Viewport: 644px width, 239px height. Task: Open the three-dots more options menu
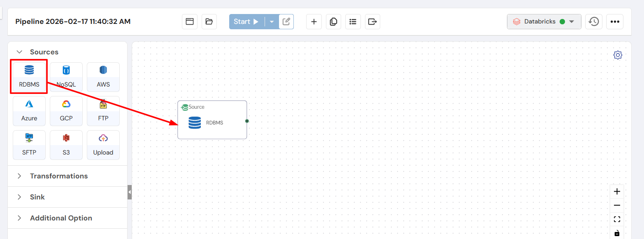[x=615, y=22]
